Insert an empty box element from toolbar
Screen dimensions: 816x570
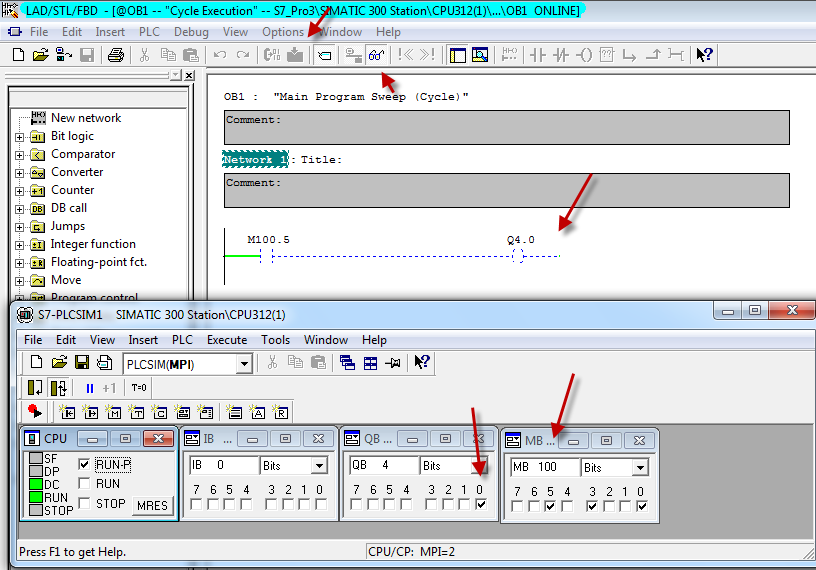click(x=607, y=55)
